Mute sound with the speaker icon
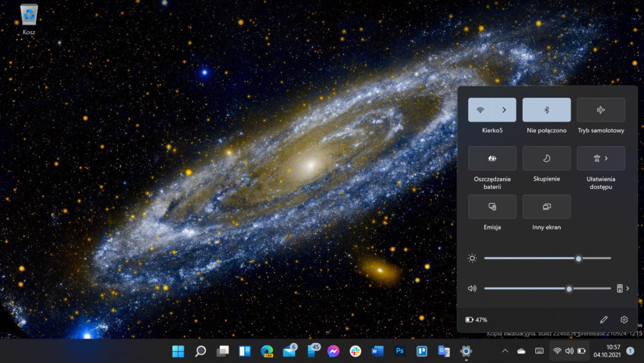The height and width of the screenshot is (363, 644). [x=472, y=289]
